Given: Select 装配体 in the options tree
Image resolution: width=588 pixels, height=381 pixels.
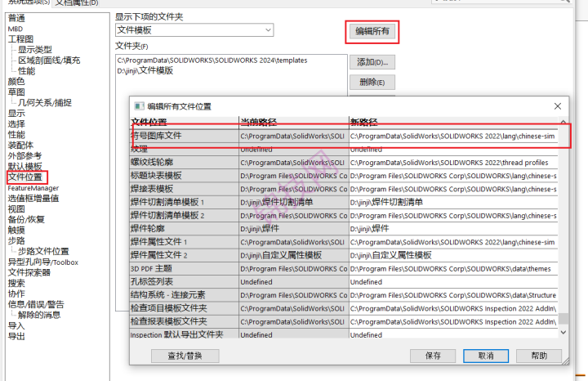Looking at the screenshot, I should (20, 145).
